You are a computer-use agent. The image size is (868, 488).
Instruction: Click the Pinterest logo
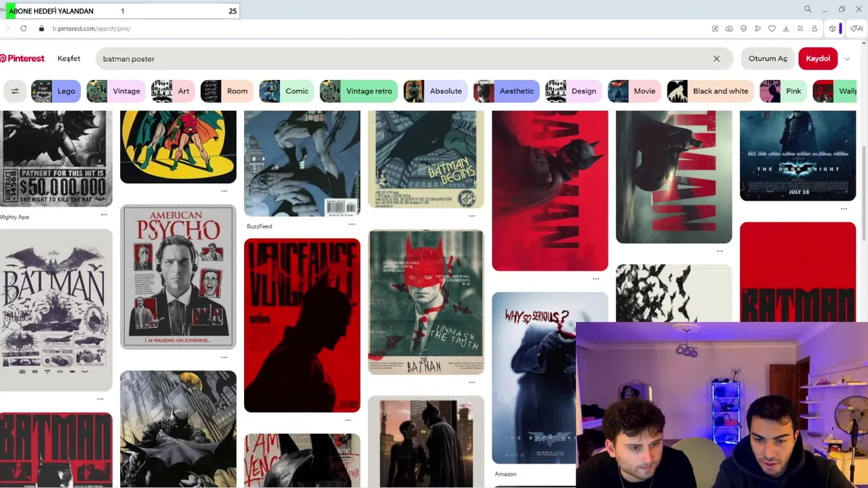(x=22, y=58)
